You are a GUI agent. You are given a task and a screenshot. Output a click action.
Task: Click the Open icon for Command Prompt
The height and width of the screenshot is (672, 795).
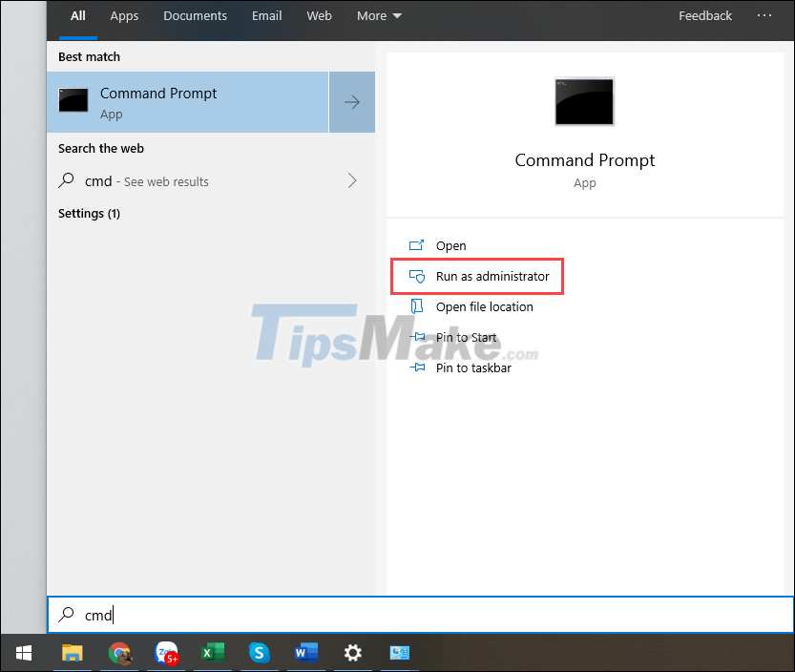416,245
